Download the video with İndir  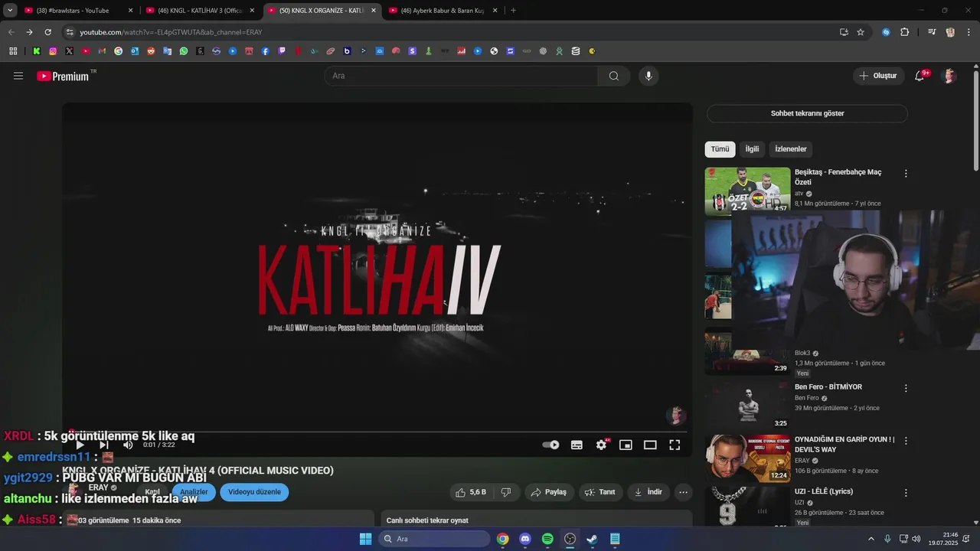point(648,492)
